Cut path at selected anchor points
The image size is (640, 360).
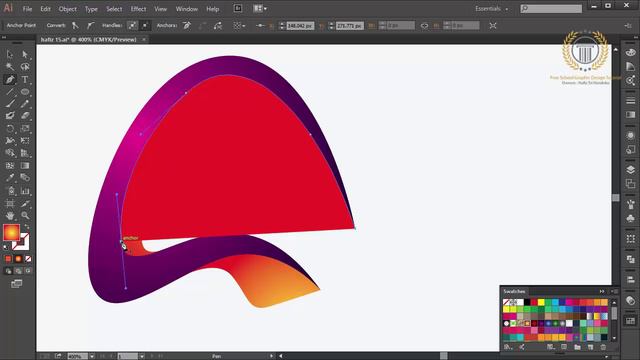[x=218, y=25]
